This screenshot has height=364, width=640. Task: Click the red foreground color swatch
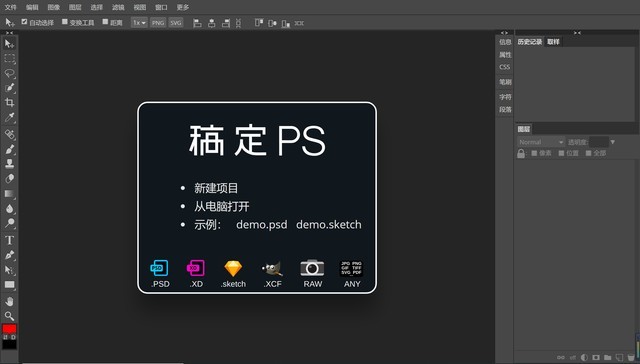(x=9, y=329)
